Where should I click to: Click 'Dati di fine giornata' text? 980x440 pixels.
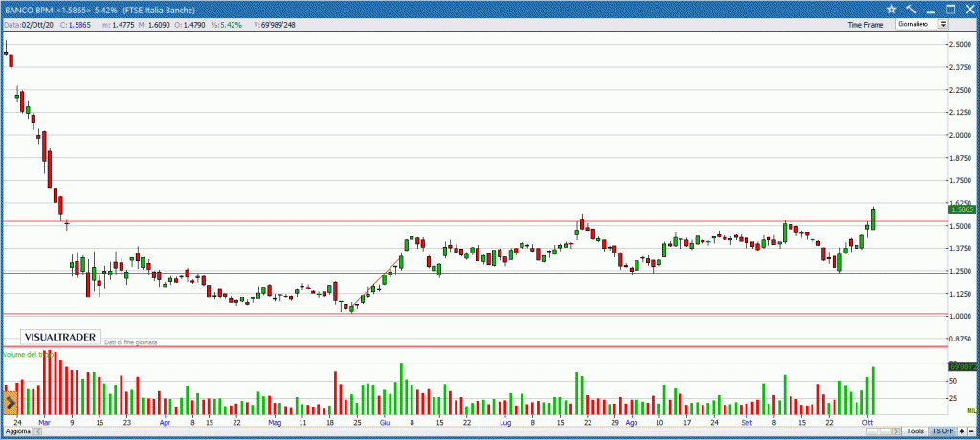pyautogui.click(x=131, y=342)
